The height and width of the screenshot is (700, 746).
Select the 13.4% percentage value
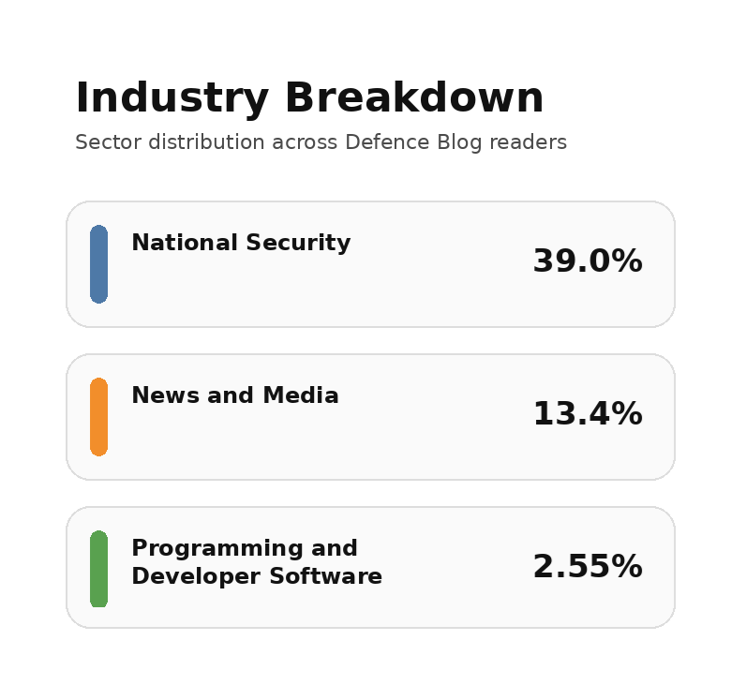[x=588, y=414]
